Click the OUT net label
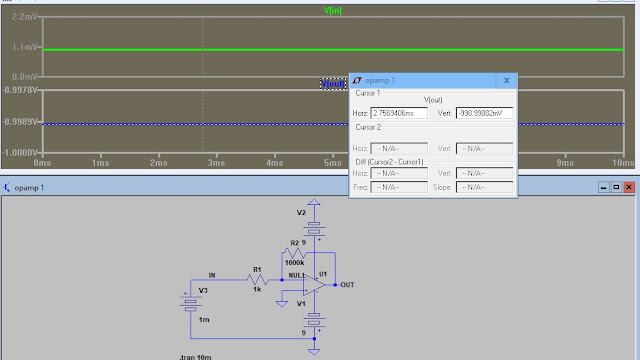 [347, 285]
